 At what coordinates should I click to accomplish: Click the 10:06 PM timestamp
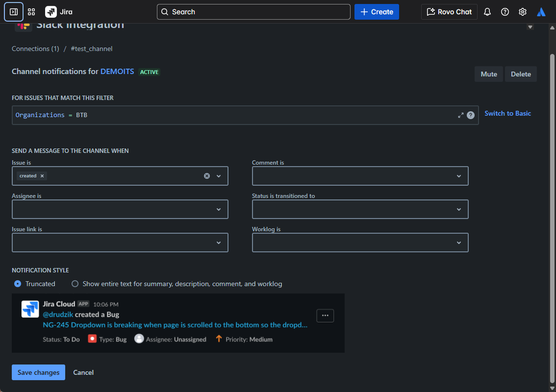106,304
